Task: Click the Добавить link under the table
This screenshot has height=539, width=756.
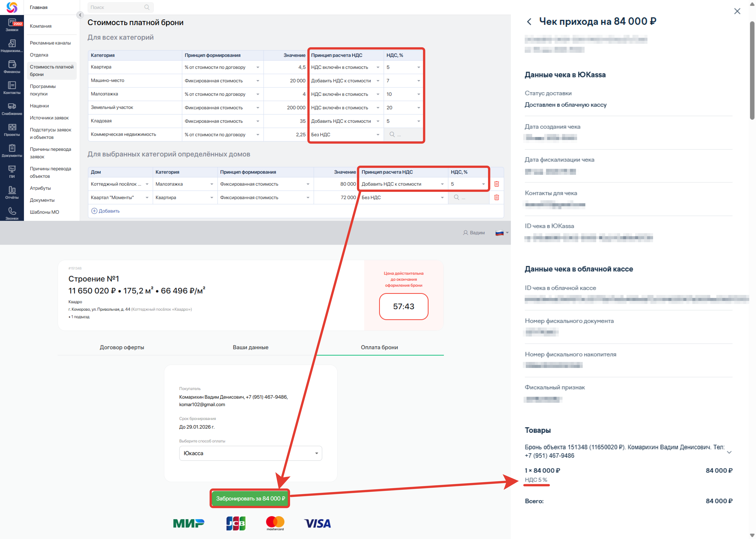Action: 105,211
